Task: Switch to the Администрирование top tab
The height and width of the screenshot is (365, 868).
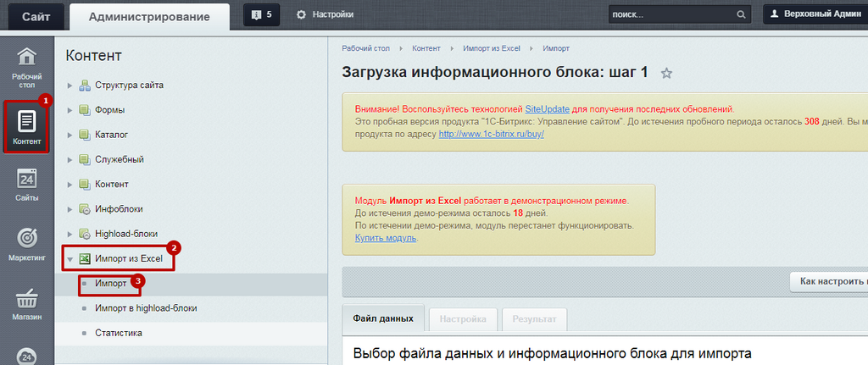Action: 149,17
